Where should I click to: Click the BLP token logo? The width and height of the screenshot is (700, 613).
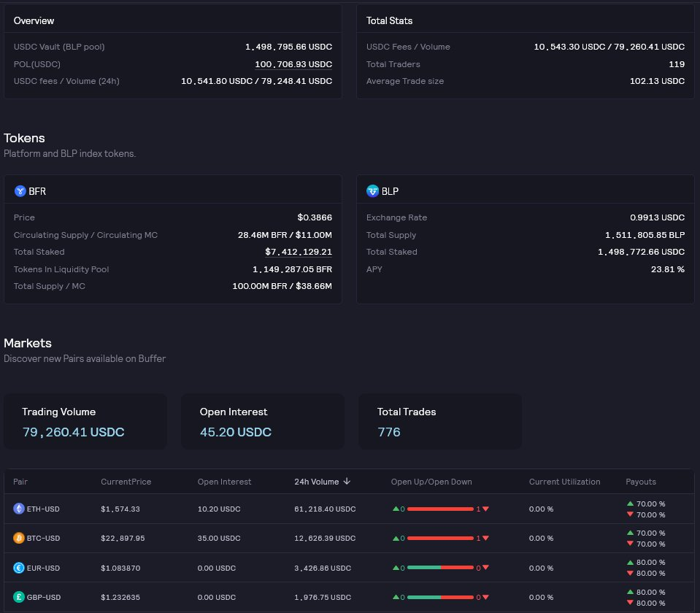click(x=372, y=191)
